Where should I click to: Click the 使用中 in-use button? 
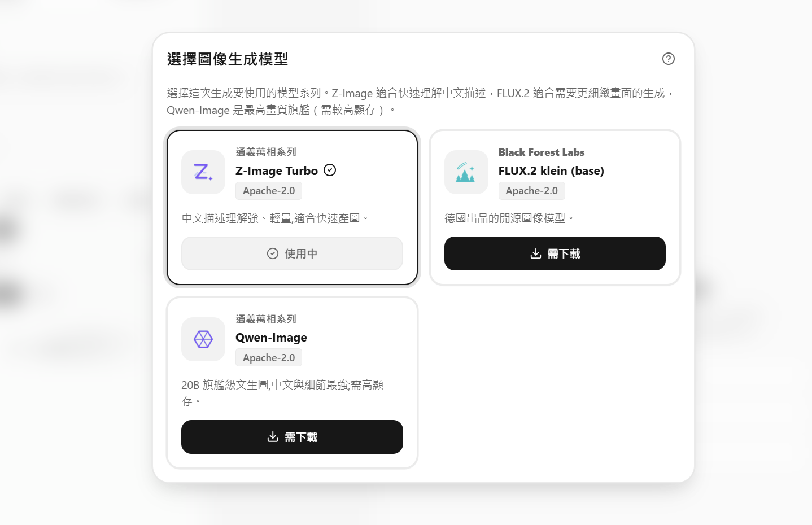tap(292, 253)
